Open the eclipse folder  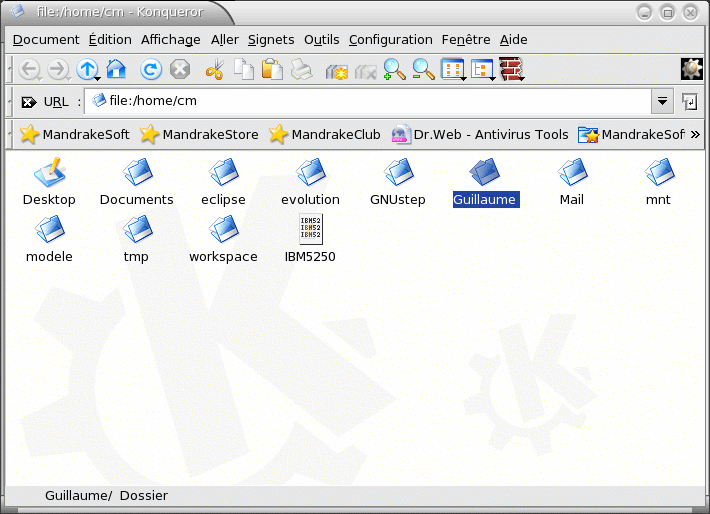pyautogui.click(x=223, y=182)
